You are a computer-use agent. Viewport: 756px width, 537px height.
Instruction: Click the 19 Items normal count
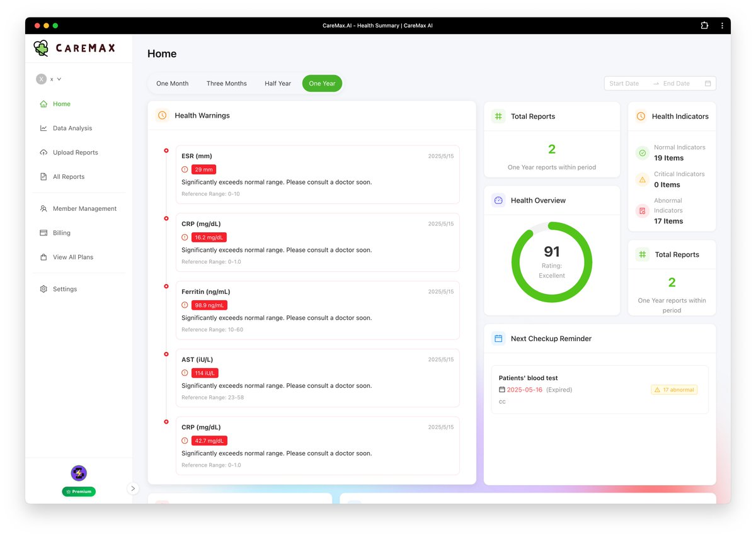point(668,158)
